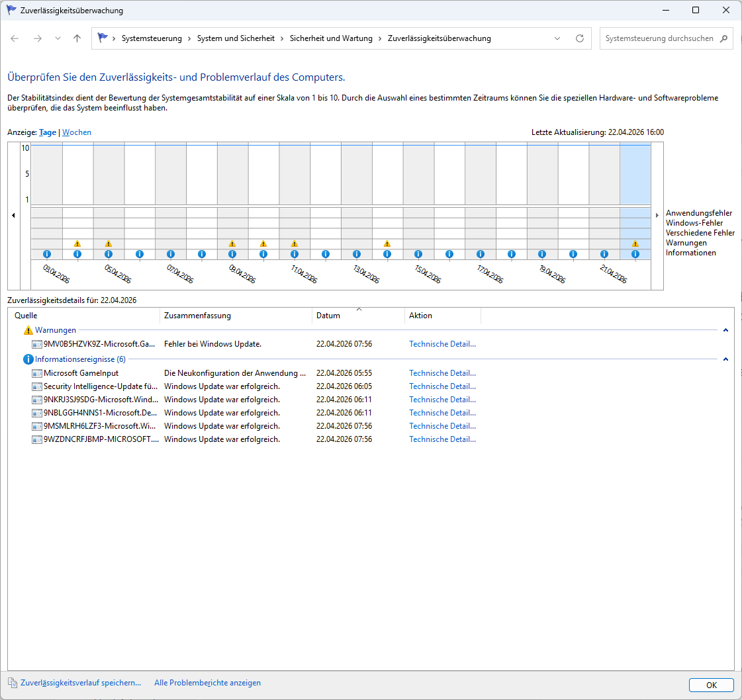Click the information icon for 07.04.2026
Image resolution: width=742 pixels, height=700 pixels.
point(171,254)
